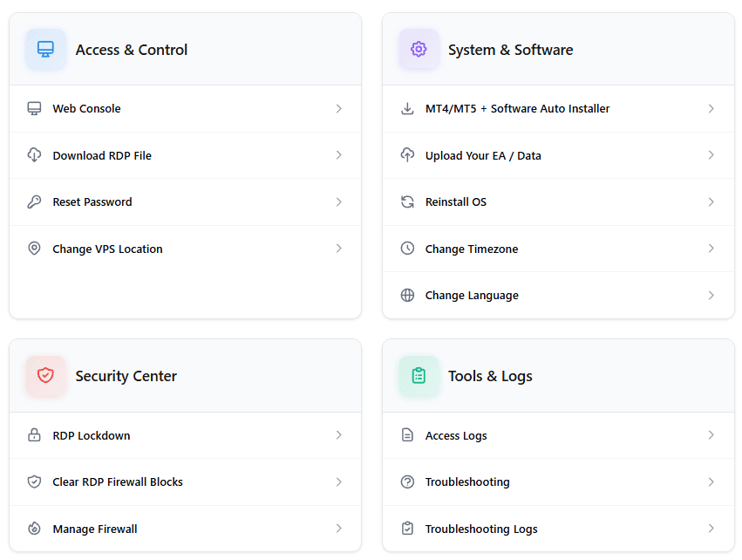
Task: Select the Web Console monitor icon
Action: pyautogui.click(x=33, y=108)
